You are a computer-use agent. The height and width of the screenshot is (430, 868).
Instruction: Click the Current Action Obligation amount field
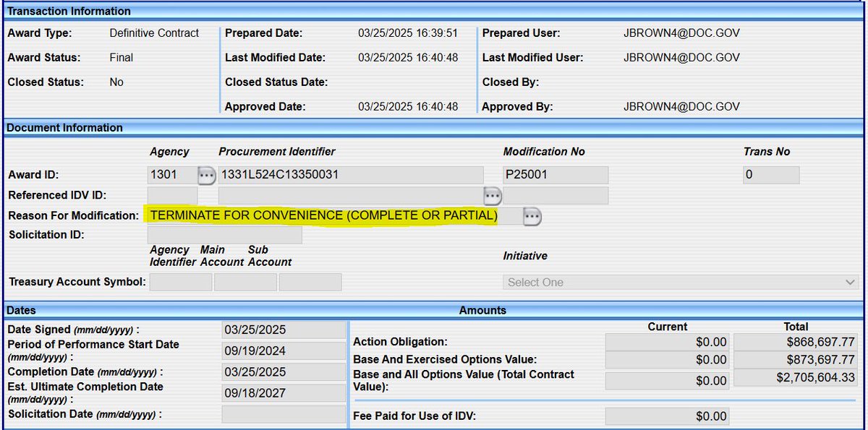[x=667, y=342]
